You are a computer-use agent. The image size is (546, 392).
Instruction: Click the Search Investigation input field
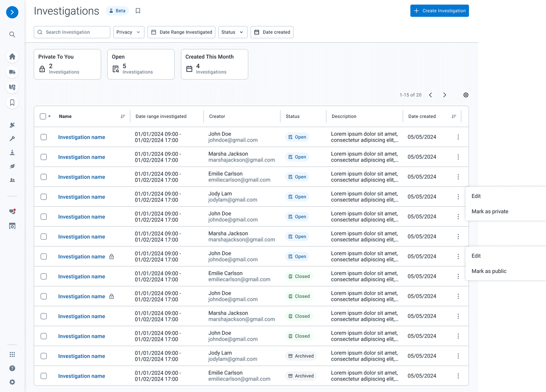pyautogui.click(x=72, y=32)
